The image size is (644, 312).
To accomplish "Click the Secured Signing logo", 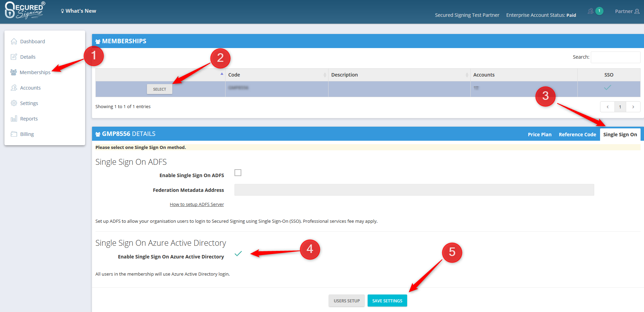I will (25, 10).
